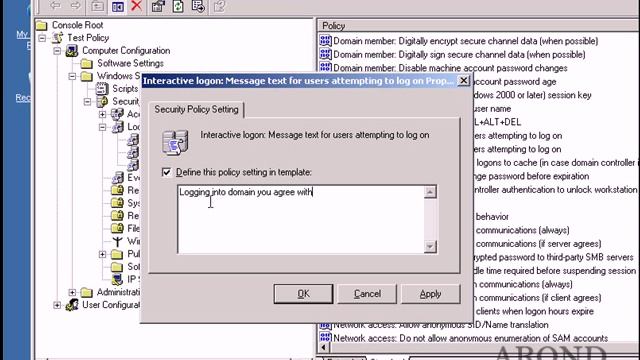Open the Properties toolbar icon

click(x=158, y=6)
